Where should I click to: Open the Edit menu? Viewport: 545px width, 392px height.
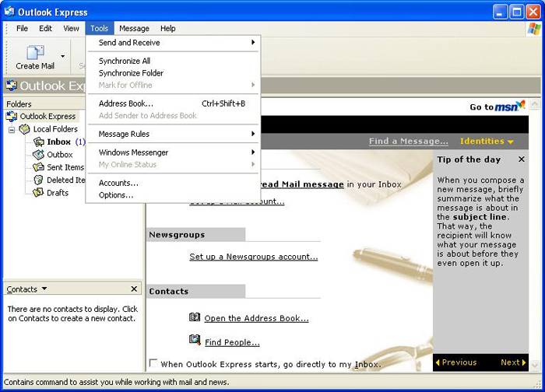tap(45, 29)
